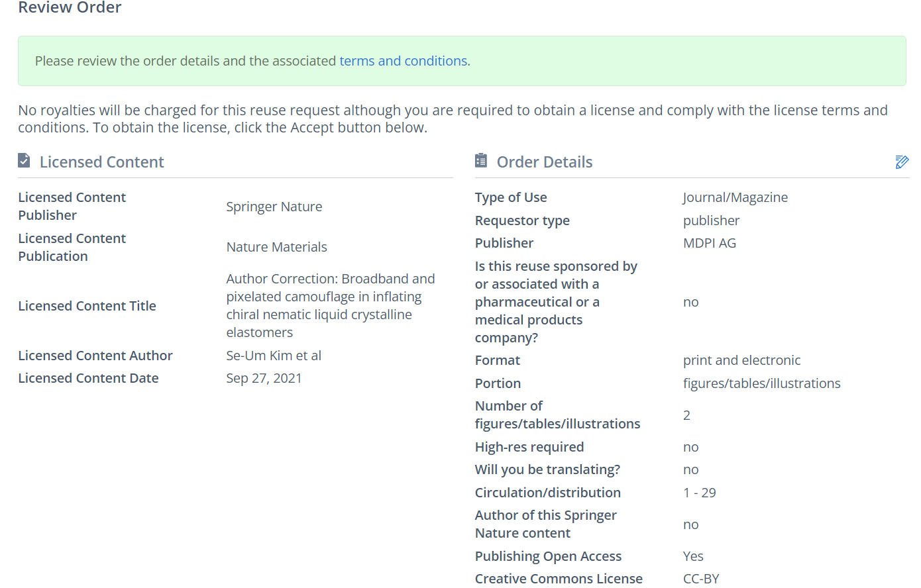Image resolution: width=921 pixels, height=588 pixels.
Task: Click the Review Order page heading
Action: coord(70,8)
